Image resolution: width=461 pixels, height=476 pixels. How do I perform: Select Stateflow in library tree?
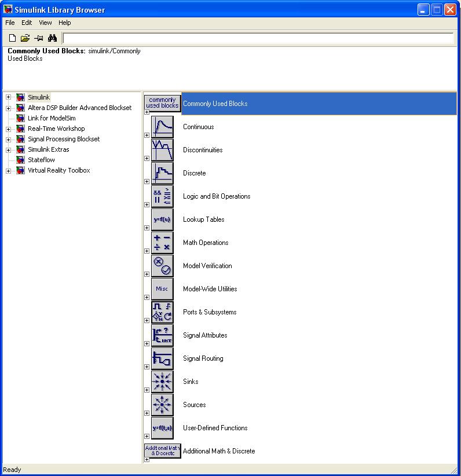41,160
